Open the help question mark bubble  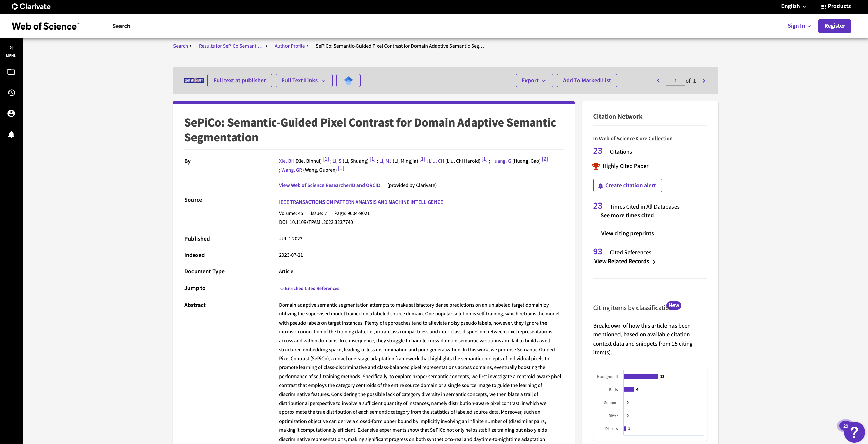[854, 432]
